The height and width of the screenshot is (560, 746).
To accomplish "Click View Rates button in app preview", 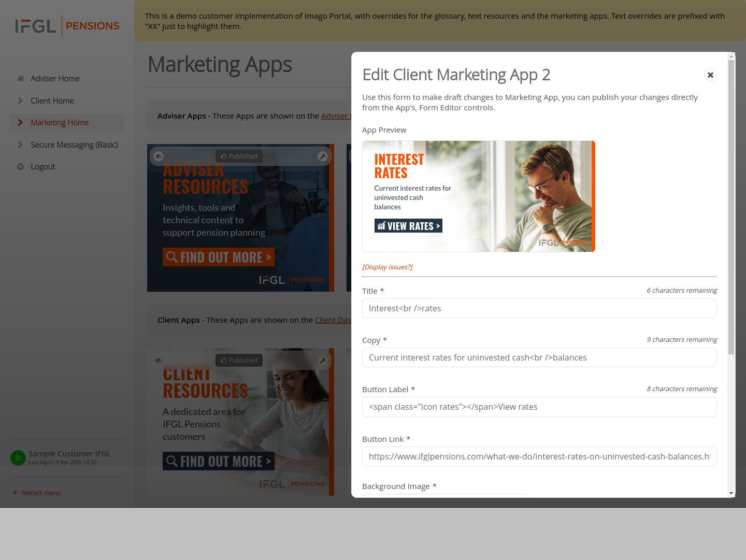I will pyautogui.click(x=408, y=226).
